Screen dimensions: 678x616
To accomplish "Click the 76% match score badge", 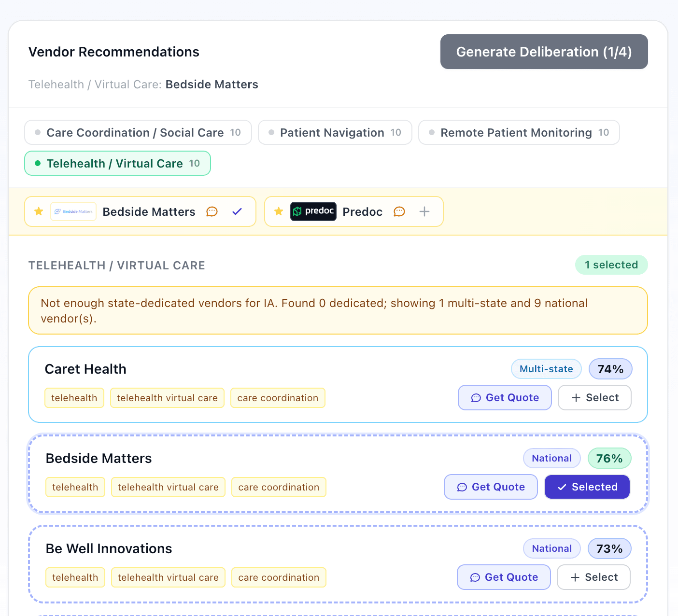I will [x=609, y=458].
